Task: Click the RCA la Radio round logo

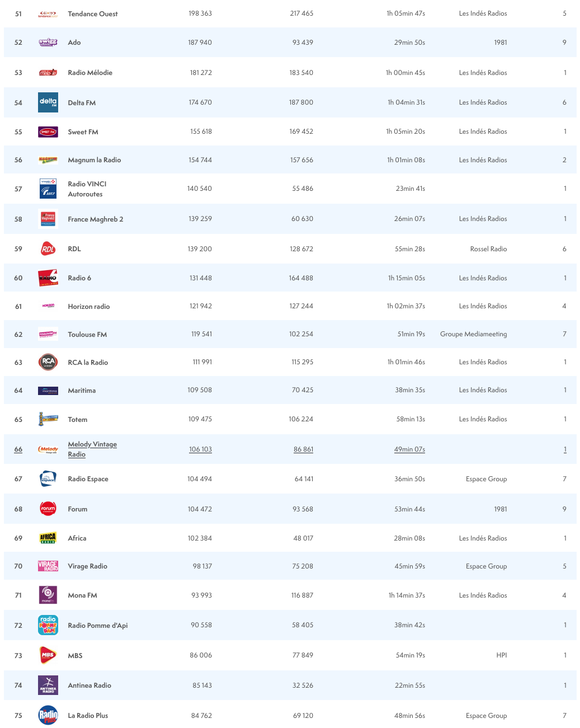Action: click(x=48, y=362)
